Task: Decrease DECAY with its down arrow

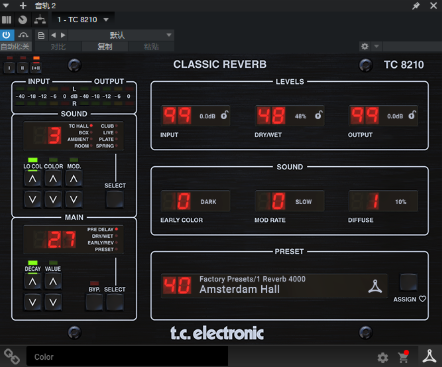Action: click(x=32, y=302)
